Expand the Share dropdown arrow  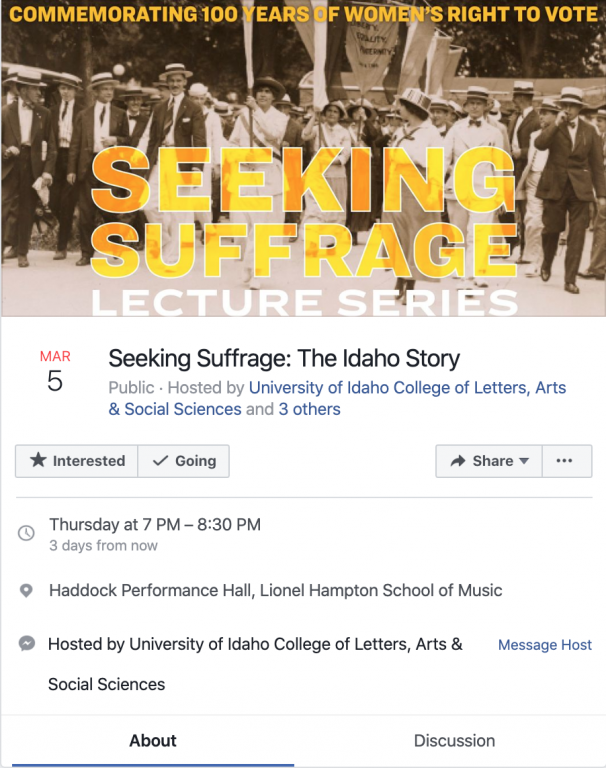523,461
